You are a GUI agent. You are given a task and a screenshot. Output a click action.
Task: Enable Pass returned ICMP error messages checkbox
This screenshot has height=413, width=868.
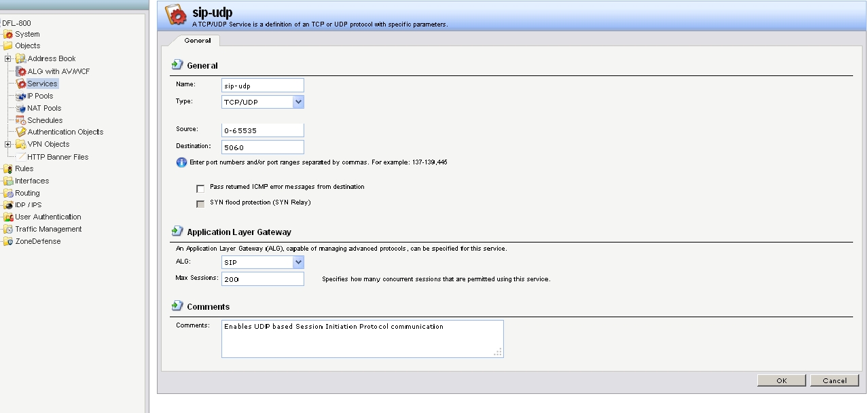click(x=200, y=187)
